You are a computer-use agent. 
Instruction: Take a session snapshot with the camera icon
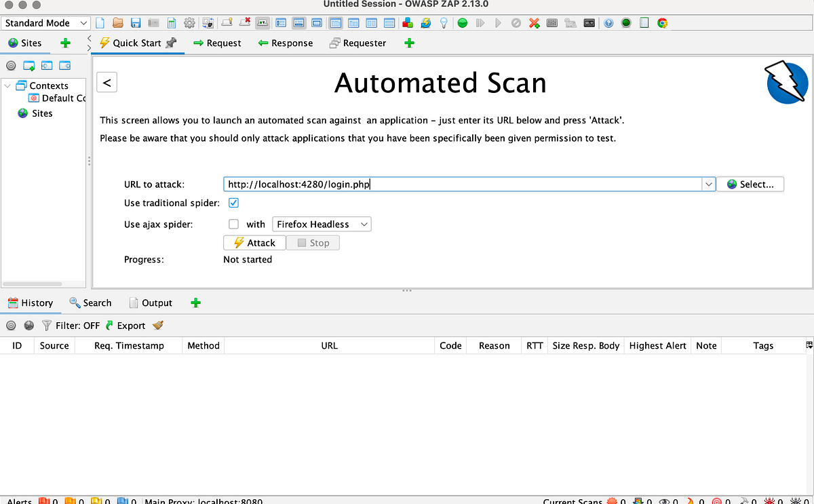pos(152,22)
